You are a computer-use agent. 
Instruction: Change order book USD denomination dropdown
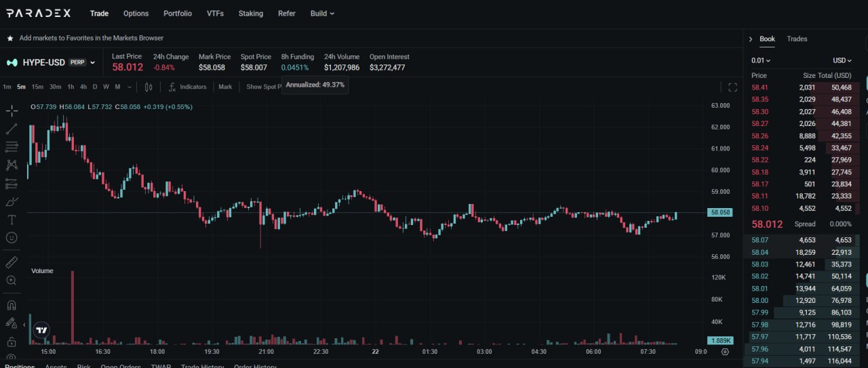coord(842,60)
